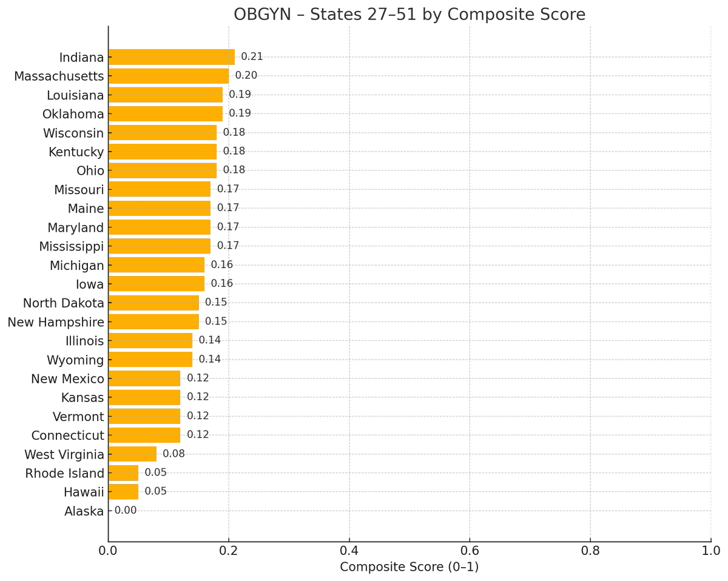This screenshot has height=581, width=728.
Task: Click the 0.19 value beside Louisiana's bar
Action: click(x=240, y=95)
